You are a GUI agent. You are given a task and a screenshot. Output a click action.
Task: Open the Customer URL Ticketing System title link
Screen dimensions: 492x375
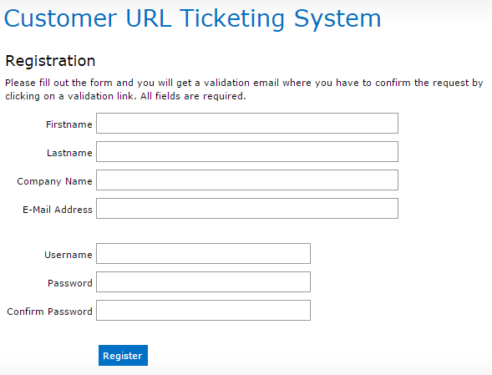(192, 18)
